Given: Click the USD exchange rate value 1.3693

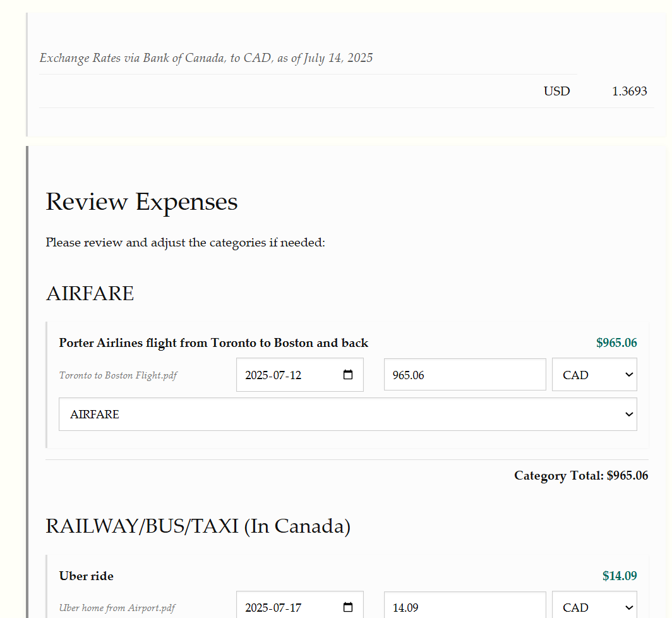Looking at the screenshot, I should point(629,91).
